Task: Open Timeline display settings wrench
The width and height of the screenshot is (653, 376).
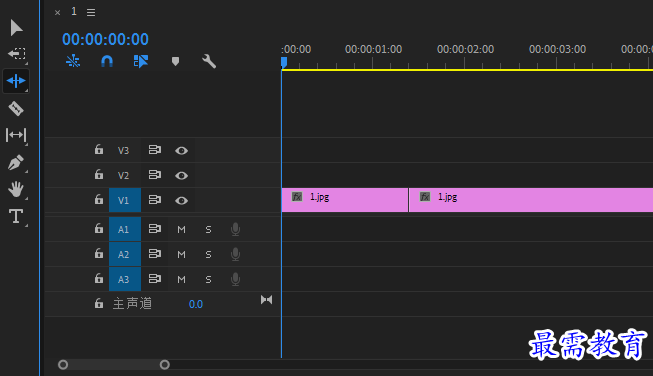Action: pos(209,61)
